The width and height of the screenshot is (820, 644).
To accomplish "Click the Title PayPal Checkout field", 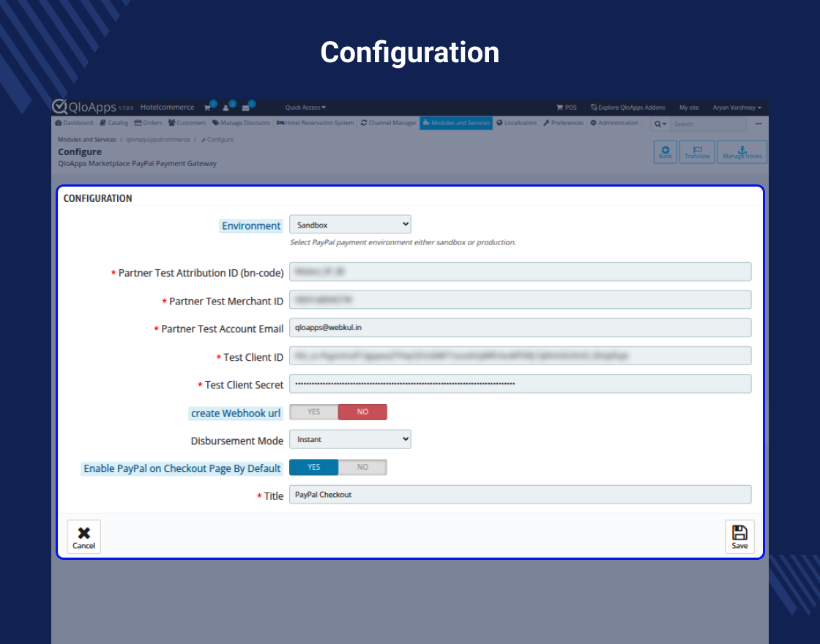I will point(521,495).
